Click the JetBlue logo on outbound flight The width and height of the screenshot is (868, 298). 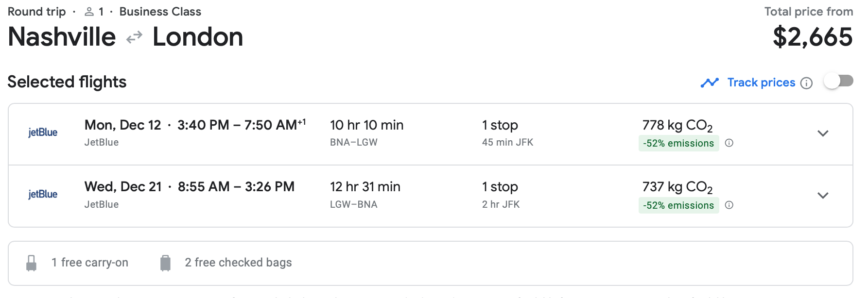click(43, 132)
